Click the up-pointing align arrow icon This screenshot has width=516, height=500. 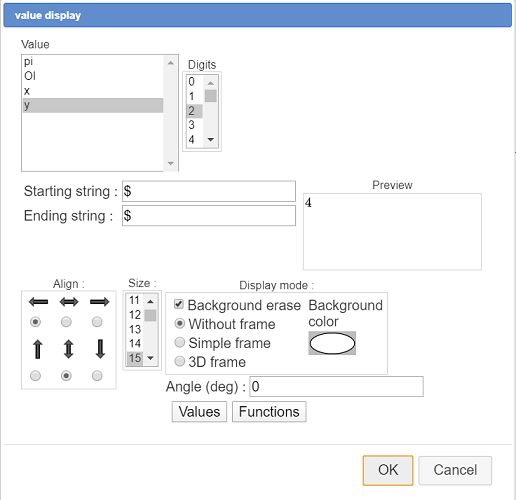pyautogui.click(x=38, y=349)
